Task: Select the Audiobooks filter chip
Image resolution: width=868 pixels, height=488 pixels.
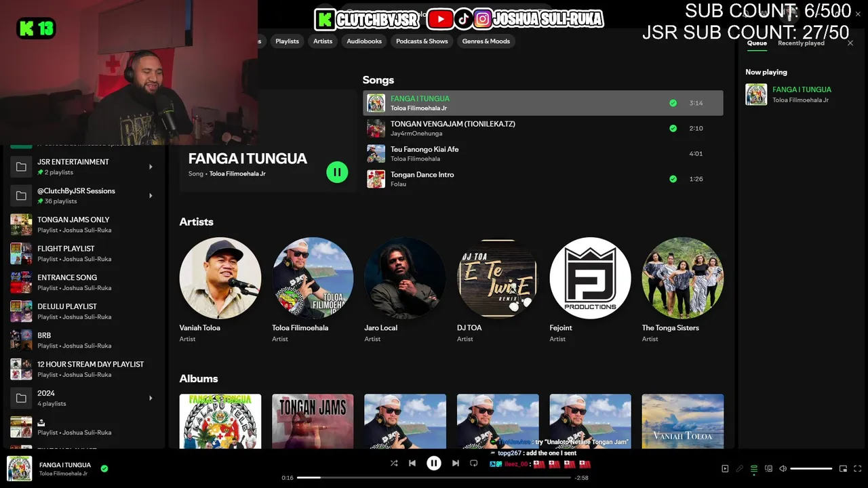Action: [x=364, y=41]
